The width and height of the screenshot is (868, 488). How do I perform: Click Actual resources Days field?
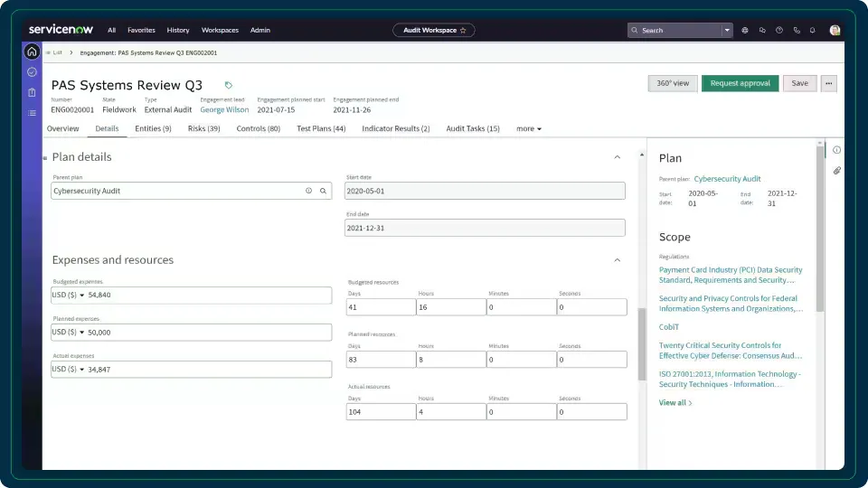(381, 412)
